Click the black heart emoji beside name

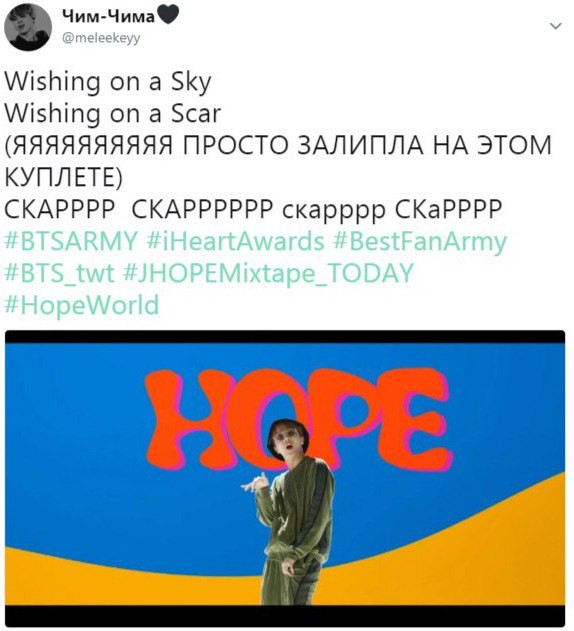coord(167,16)
